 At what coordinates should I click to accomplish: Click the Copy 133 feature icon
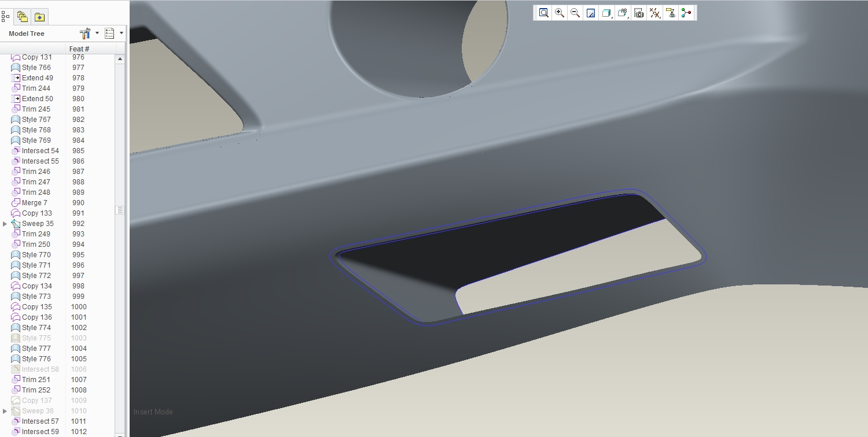[x=16, y=213]
